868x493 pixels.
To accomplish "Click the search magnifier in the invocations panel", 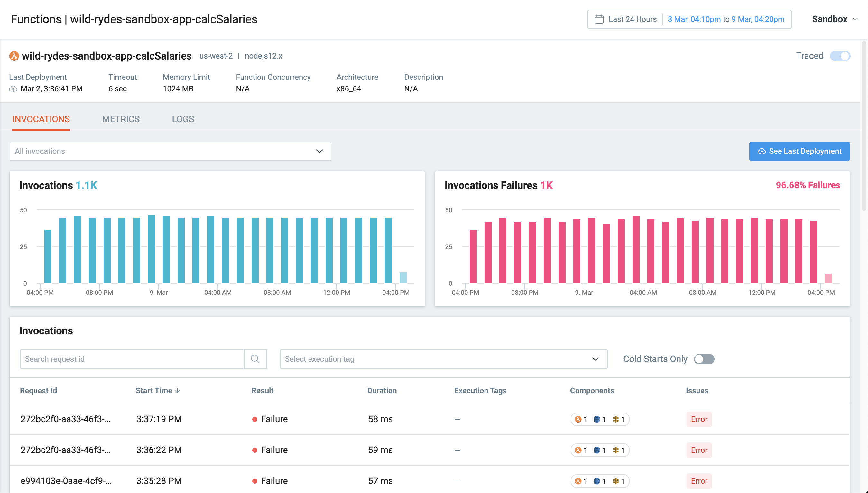I will coord(255,359).
